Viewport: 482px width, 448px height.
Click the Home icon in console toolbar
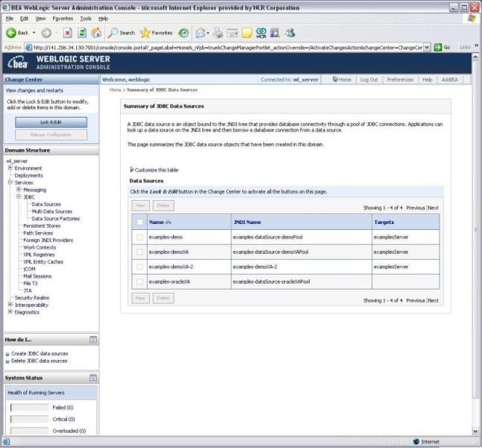pyautogui.click(x=335, y=79)
